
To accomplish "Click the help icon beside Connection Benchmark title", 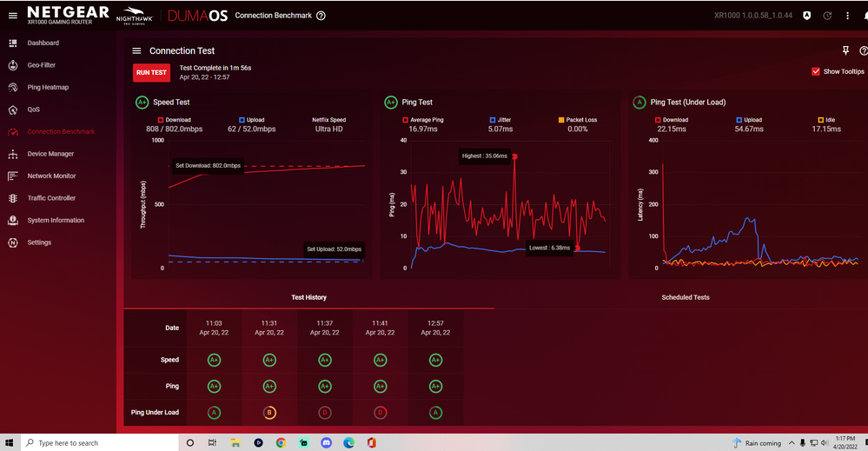I will point(321,16).
